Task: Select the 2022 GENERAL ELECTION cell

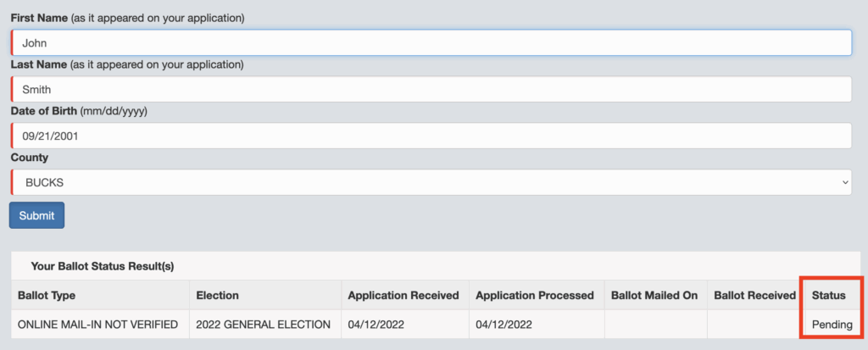Action: (x=263, y=325)
